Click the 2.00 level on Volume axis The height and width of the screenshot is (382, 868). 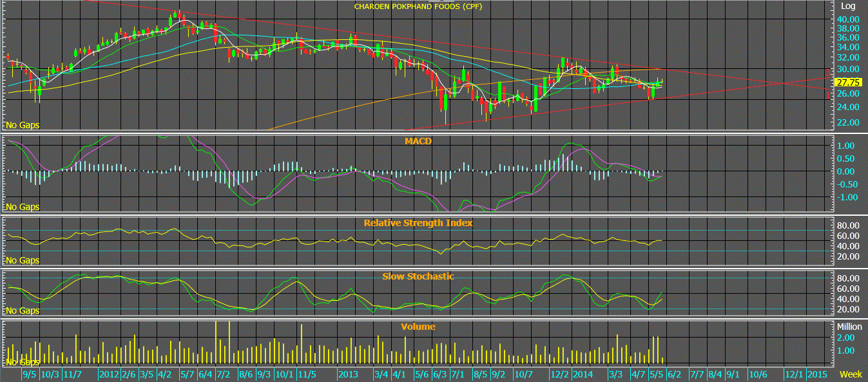[x=847, y=338]
